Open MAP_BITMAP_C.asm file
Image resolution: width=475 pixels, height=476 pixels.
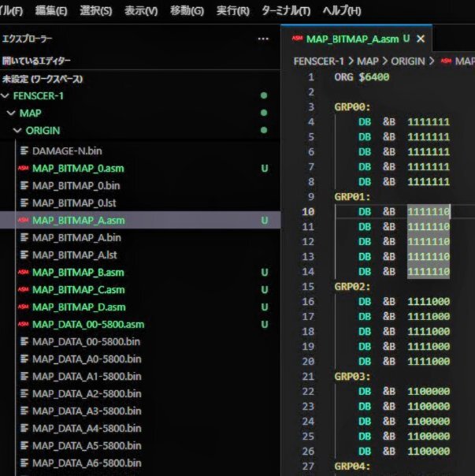[x=79, y=289]
